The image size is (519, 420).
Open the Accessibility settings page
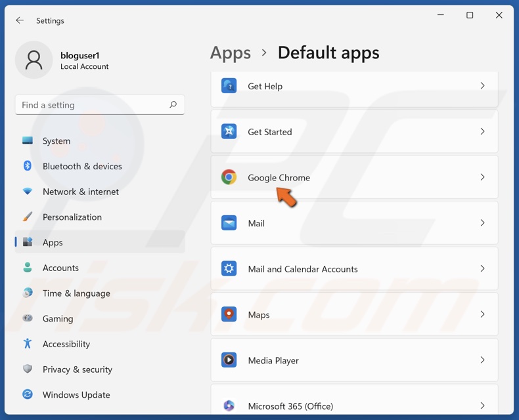[x=100, y=344]
